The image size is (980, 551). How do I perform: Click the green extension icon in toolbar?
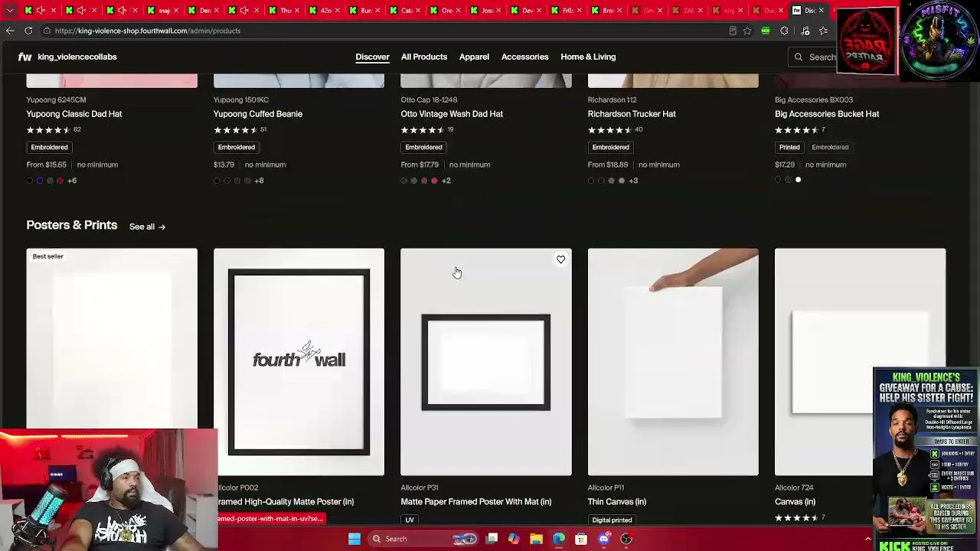point(766,31)
